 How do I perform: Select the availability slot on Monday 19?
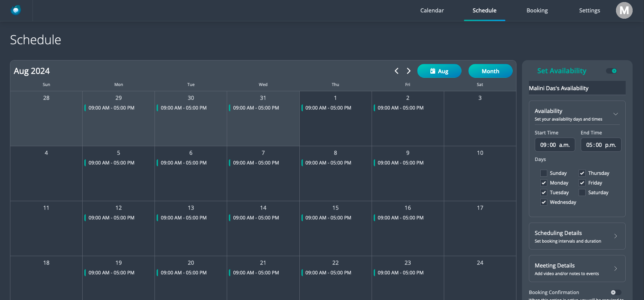[x=118, y=273]
